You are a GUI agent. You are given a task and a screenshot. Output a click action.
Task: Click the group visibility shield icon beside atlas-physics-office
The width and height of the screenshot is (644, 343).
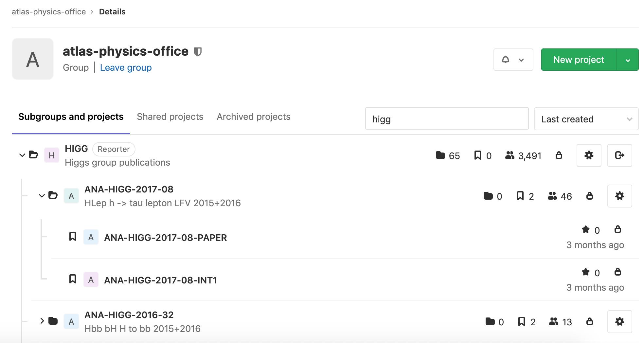click(x=198, y=52)
